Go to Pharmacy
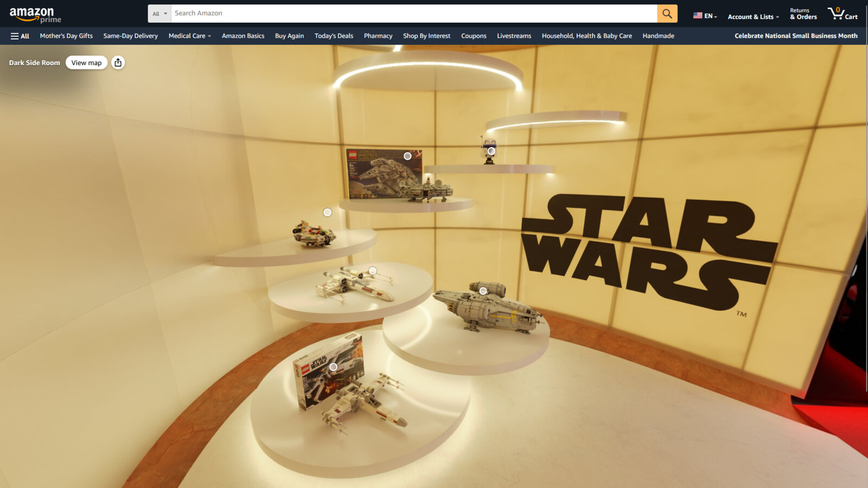Image resolution: width=868 pixels, height=488 pixels. pyautogui.click(x=378, y=36)
